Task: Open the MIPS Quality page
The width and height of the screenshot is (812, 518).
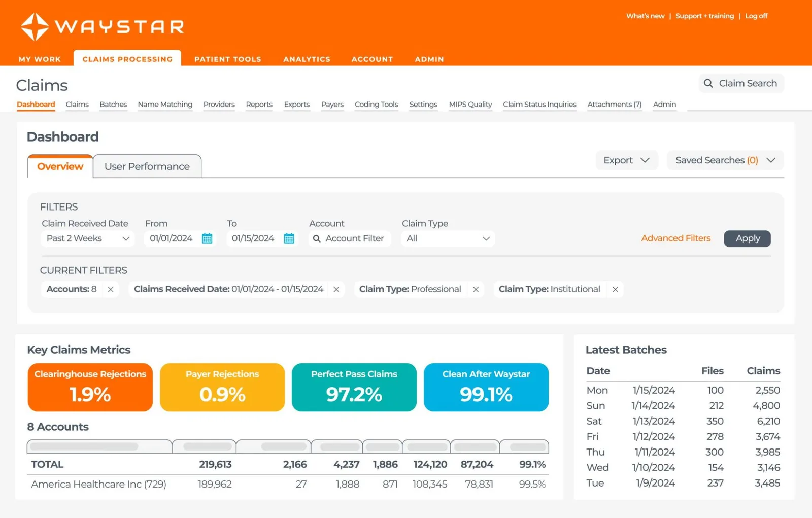Action: (470, 105)
